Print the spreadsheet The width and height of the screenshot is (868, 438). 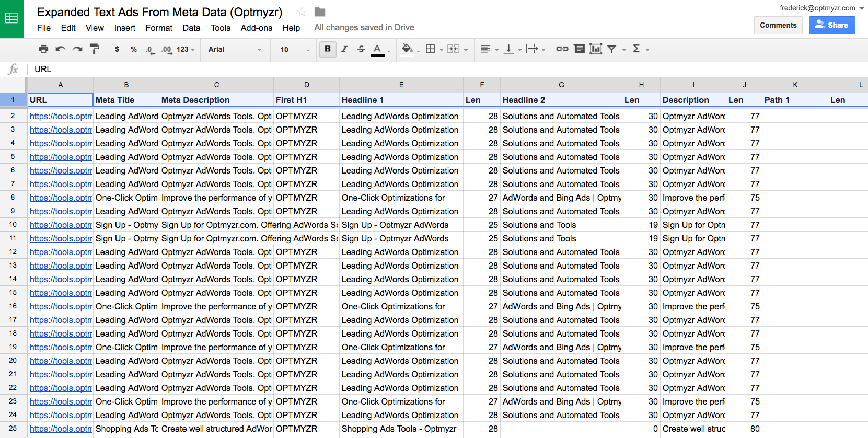[x=43, y=49]
